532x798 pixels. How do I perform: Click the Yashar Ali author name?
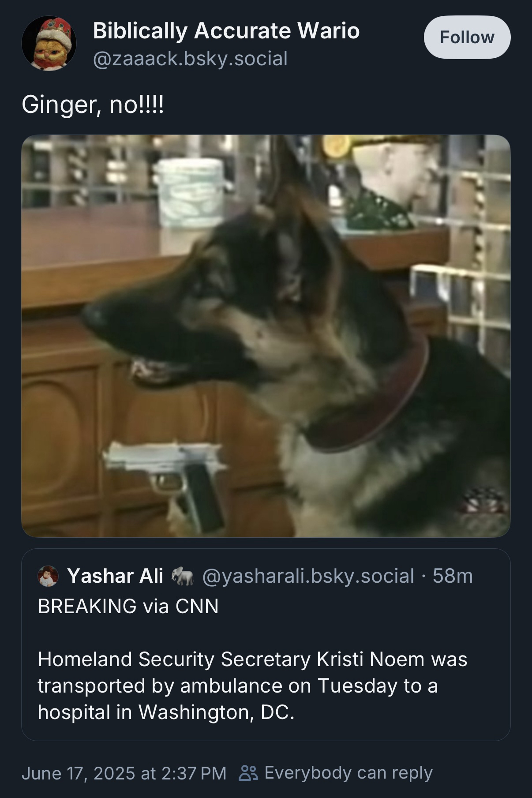[x=115, y=576]
